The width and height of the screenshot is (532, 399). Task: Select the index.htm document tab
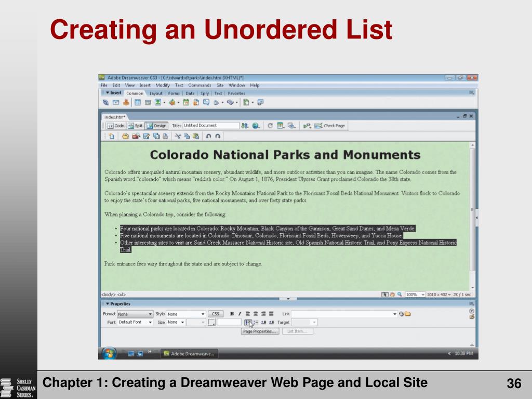tap(115, 117)
